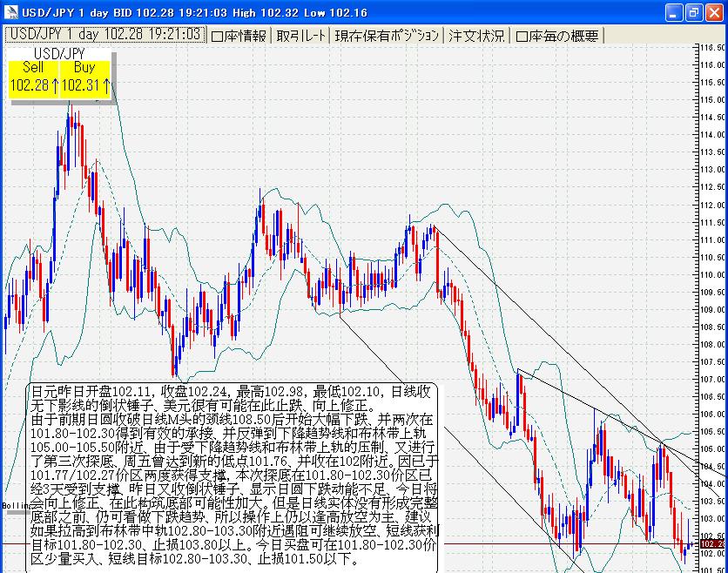Viewport: 728px width, 573px height.
Task: Click the application icon in the title bar
Action: coord(10,12)
